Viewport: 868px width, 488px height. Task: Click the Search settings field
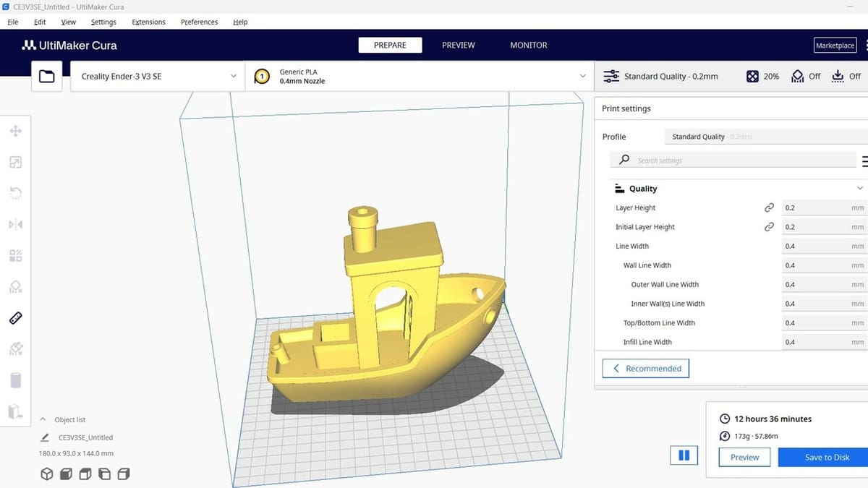coord(733,160)
